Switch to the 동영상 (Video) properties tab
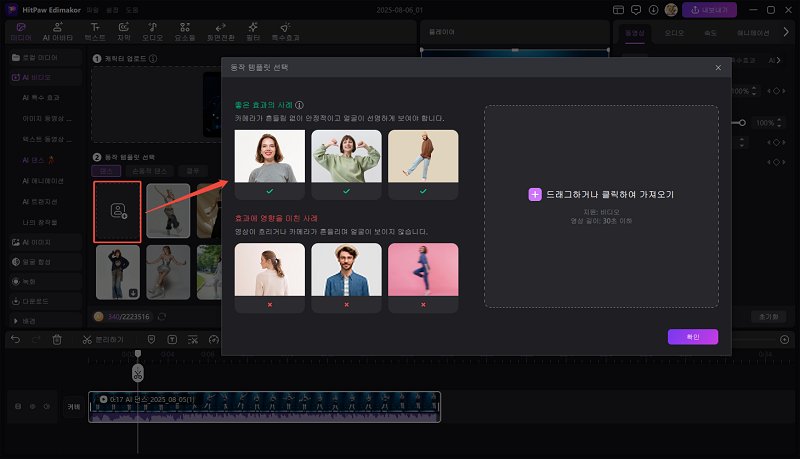800x459 pixels. (635, 33)
